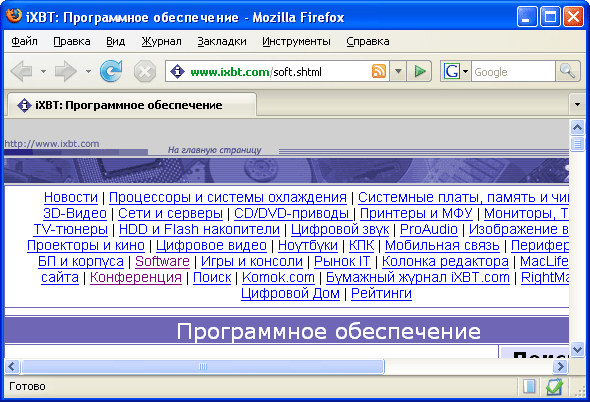Open the TV-тюнеры link
Viewport: 590px width, 402px height.
(70, 229)
